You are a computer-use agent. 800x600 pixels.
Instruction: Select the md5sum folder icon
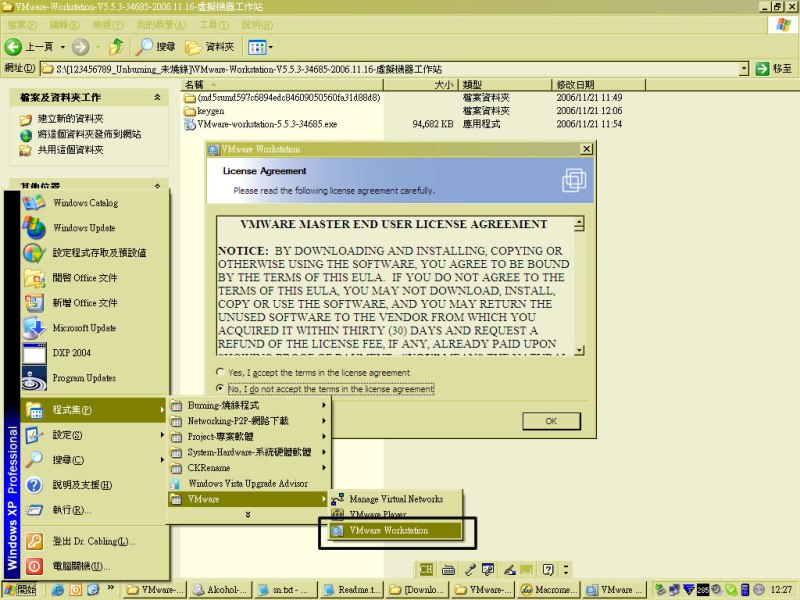190,97
